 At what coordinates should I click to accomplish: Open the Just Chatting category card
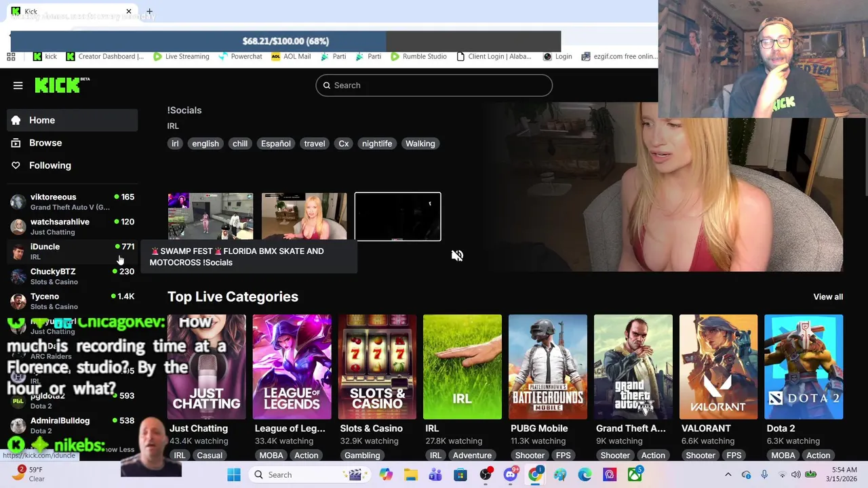click(207, 367)
